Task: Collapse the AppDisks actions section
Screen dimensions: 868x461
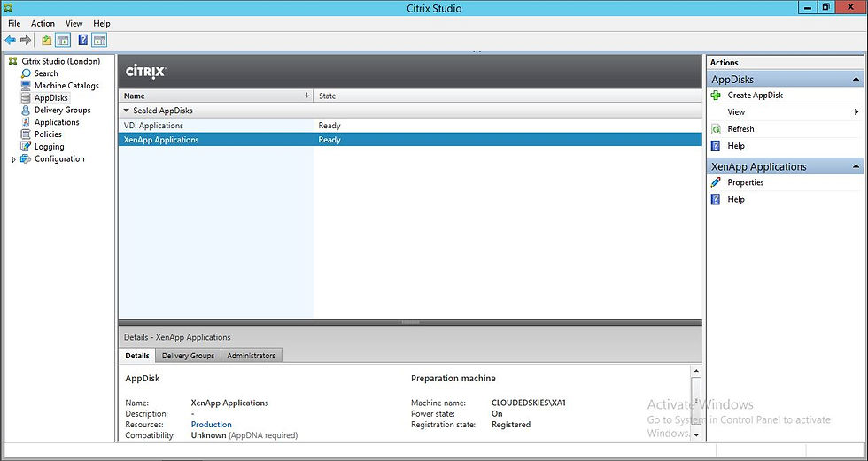Action: tap(856, 80)
